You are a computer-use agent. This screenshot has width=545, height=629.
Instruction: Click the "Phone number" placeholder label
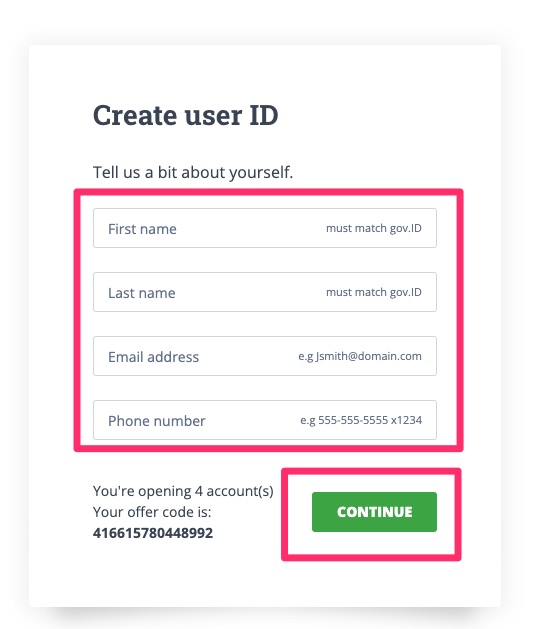pyautogui.click(x=156, y=421)
